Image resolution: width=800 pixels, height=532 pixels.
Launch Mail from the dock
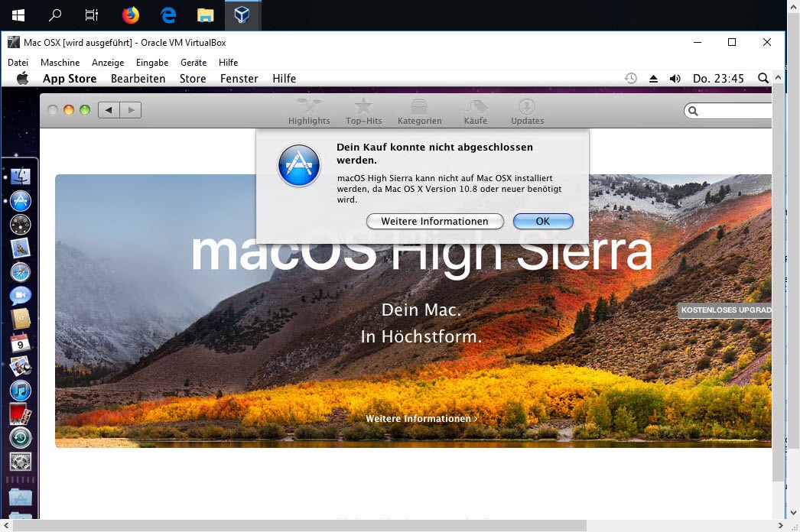coord(21,248)
